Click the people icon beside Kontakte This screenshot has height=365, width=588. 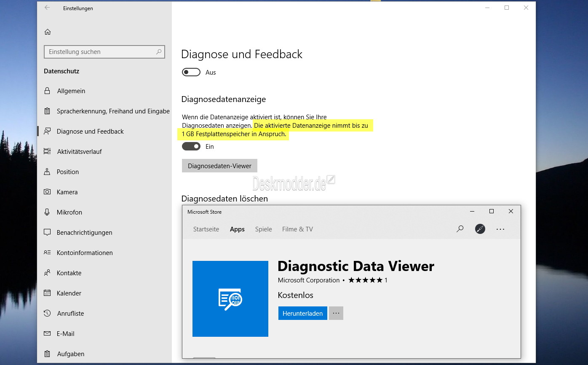click(x=48, y=273)
